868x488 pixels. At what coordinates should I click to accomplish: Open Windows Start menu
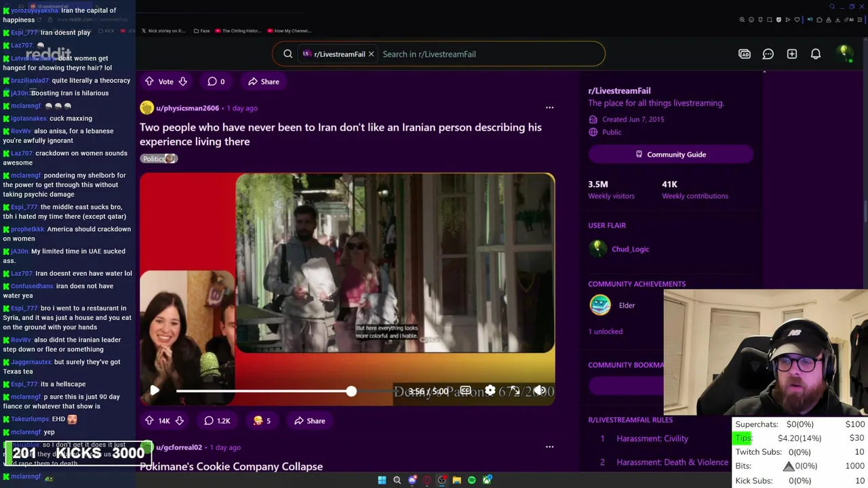pos(382,480)
